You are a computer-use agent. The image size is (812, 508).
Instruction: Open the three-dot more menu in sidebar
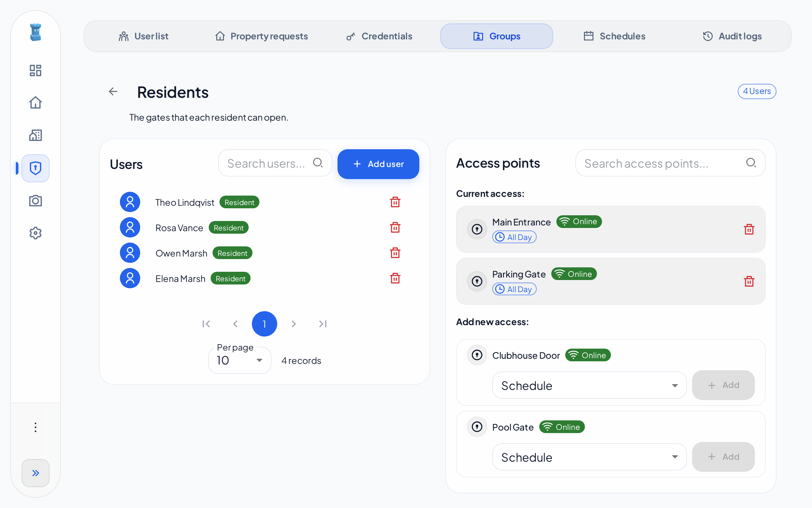click(x=35, y=427)
